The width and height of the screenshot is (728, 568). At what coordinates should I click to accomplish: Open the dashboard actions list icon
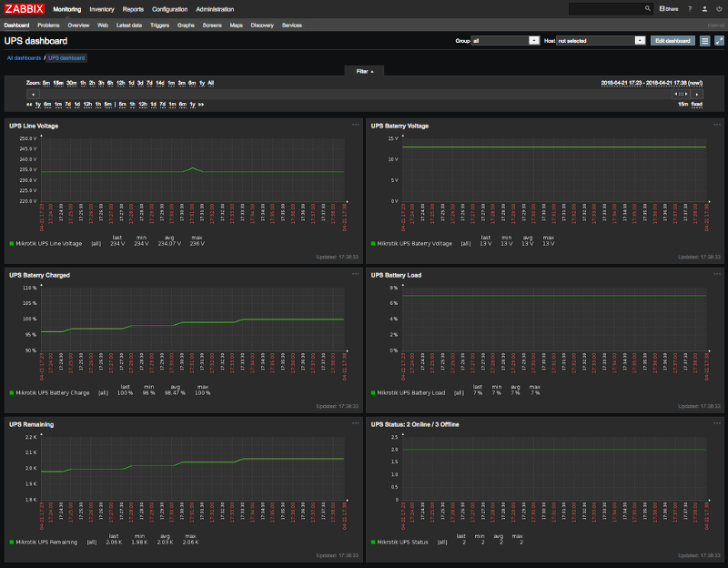[x=704, y=41]
